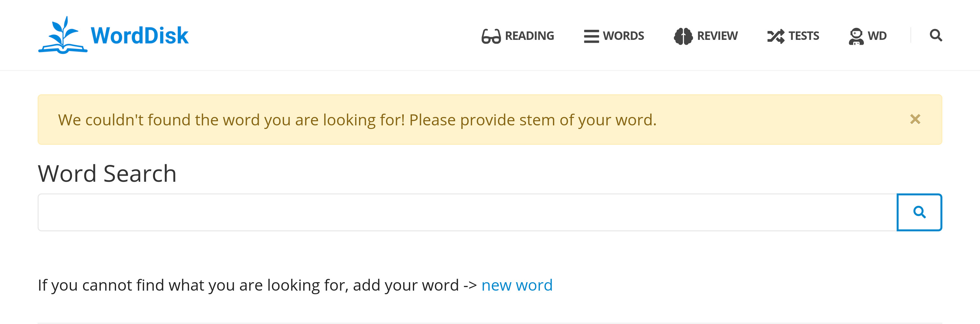Submit search with blue magnifier button
This screenshot has width=980, height=324.
pyautogui.click(x=919, y=212)
